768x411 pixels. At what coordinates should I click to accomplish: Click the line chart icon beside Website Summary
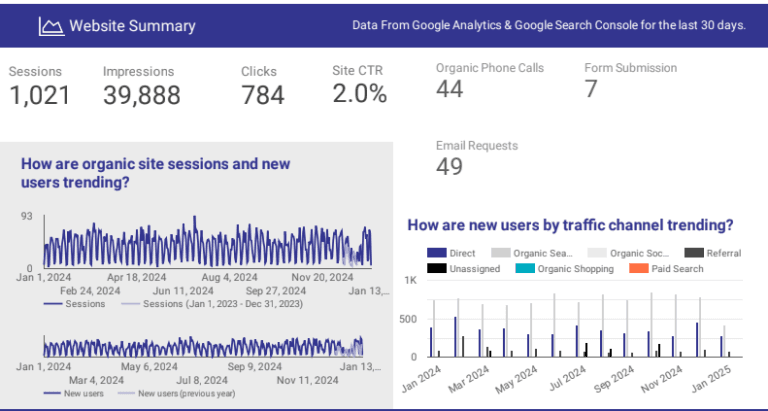(50, 27)
